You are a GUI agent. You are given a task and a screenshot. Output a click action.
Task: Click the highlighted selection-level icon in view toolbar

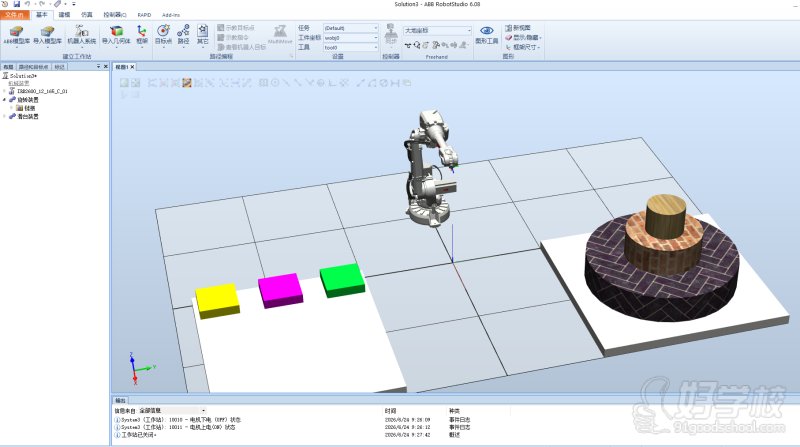click(187, 83)
